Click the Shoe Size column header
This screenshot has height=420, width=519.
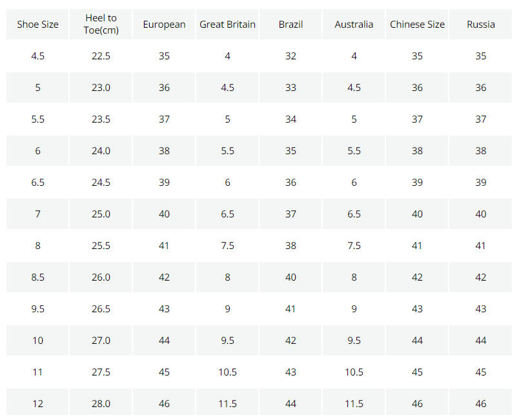tap(37, 24)
